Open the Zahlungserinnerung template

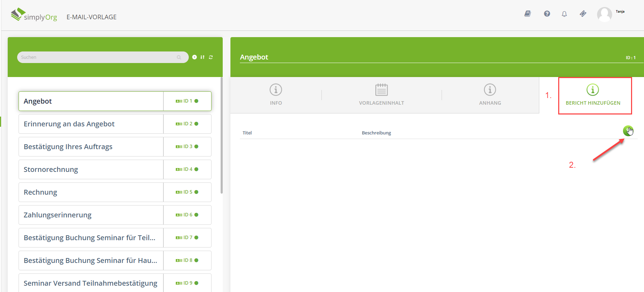(x=91, y=215)
